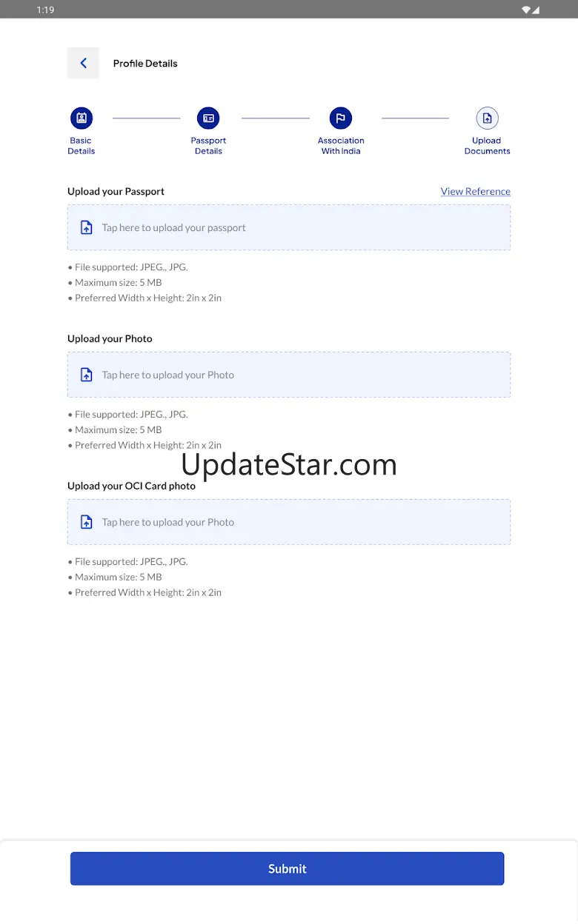The width and height of the screenshot is (578, 924).
Task: Switch to Association With India label
Action: click(x=341, y=146)
